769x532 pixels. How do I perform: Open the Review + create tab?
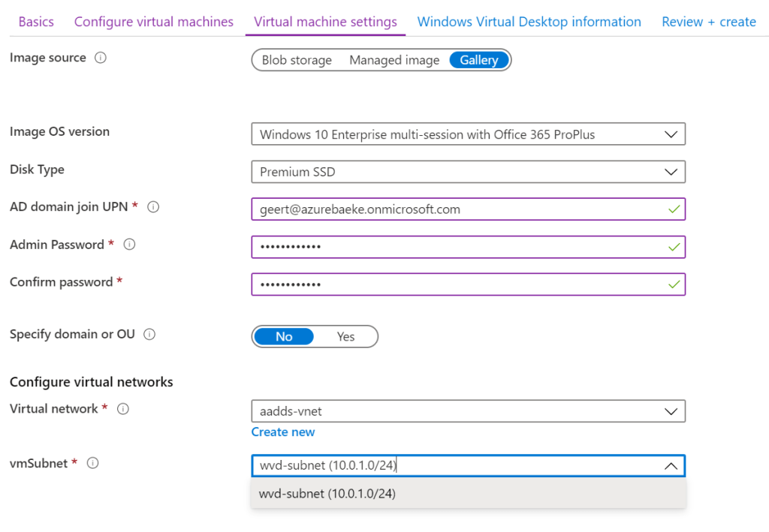tap(708, 22)
